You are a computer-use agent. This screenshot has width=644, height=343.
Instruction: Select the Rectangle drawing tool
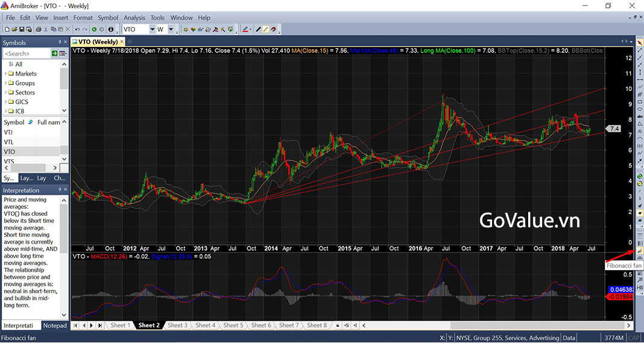coord(640,101)
